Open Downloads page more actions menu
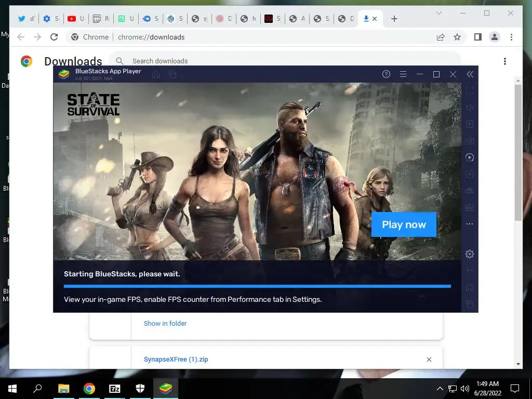The image size is (532, 399). pos(505,61)
